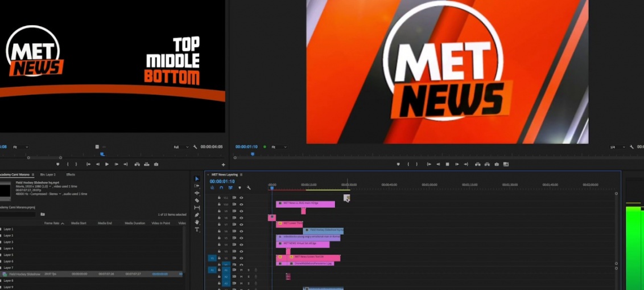Select the Track Select Forward tool

click(197, 186)
